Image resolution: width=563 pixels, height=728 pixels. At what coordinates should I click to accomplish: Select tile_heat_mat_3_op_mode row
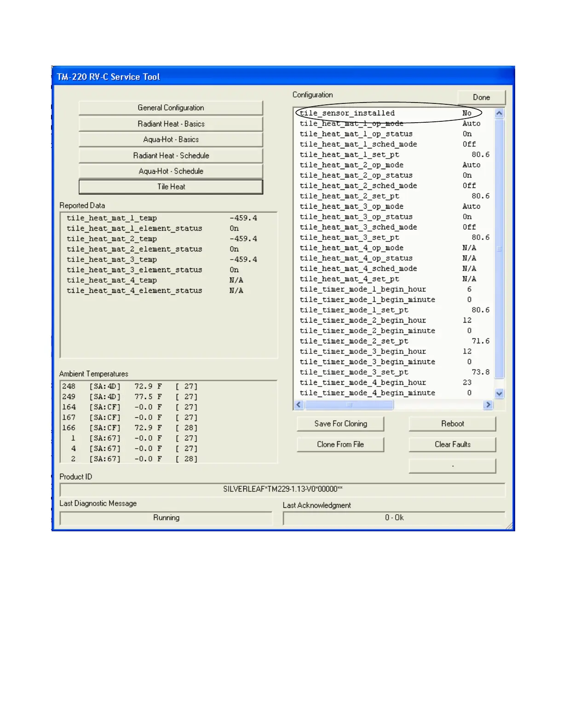point(394,206)
